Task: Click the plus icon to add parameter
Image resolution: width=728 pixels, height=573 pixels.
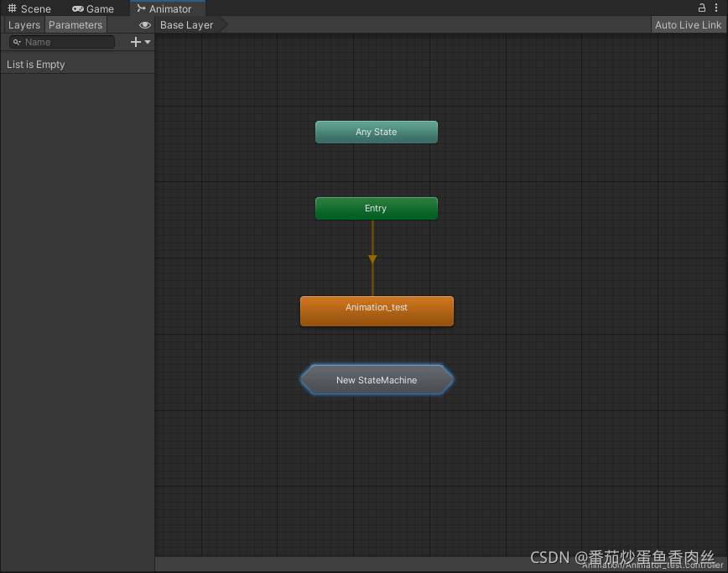Action: [x=136, y=42]
